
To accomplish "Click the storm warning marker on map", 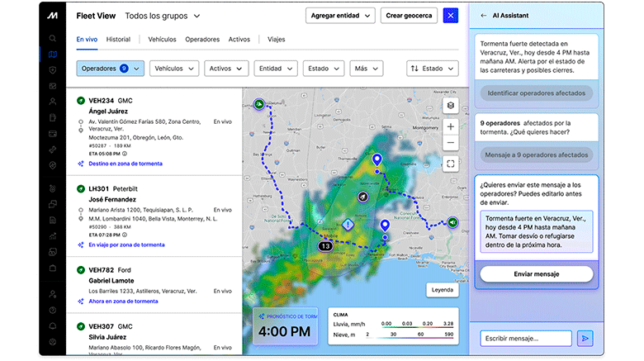I will (348, 225).
